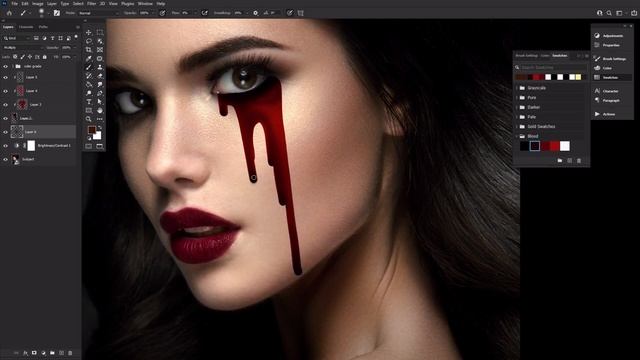Open the Filter menu
This screenshot has height=360, width=640.
tap(91, 3)
